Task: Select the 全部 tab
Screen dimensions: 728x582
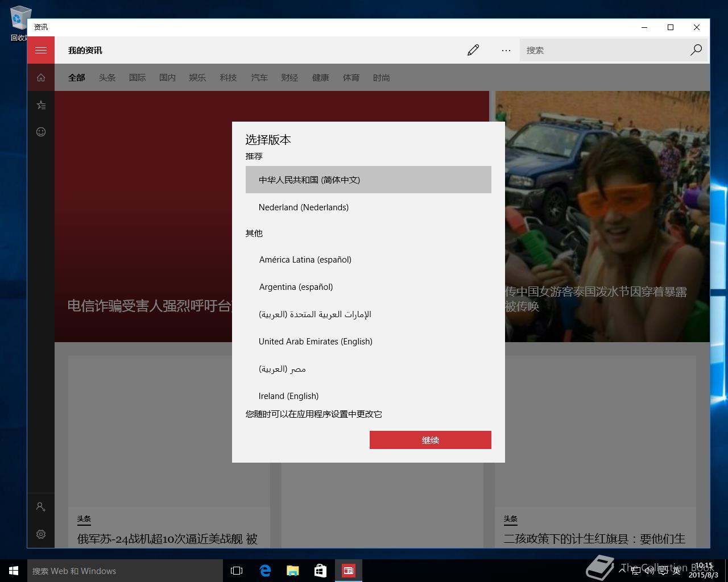Action: [77, 78]
